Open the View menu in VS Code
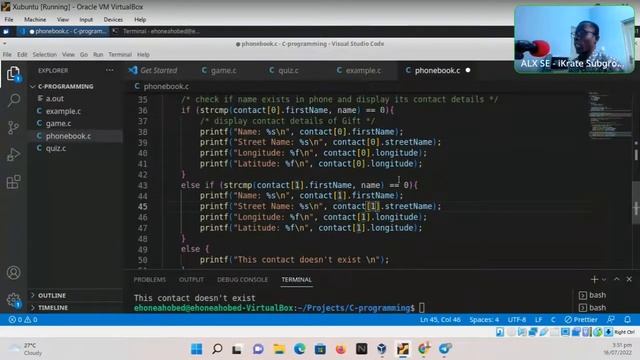This screenshot has height=360, width=640. click(68, 54)
